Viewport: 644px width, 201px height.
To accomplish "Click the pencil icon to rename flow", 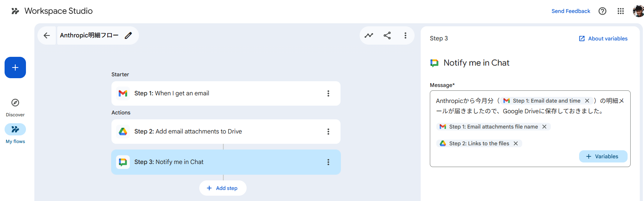I will pyautogui.click(x=128, y=35).
